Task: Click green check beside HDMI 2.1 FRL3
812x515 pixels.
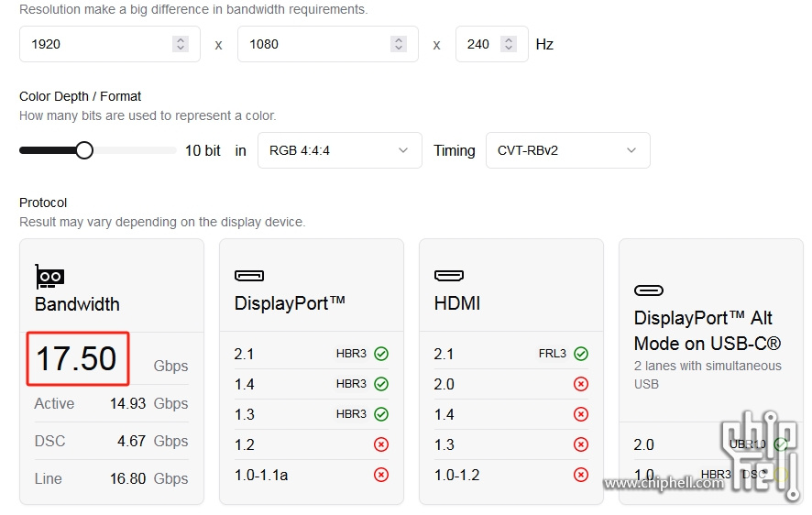Action: pos(581,354)
